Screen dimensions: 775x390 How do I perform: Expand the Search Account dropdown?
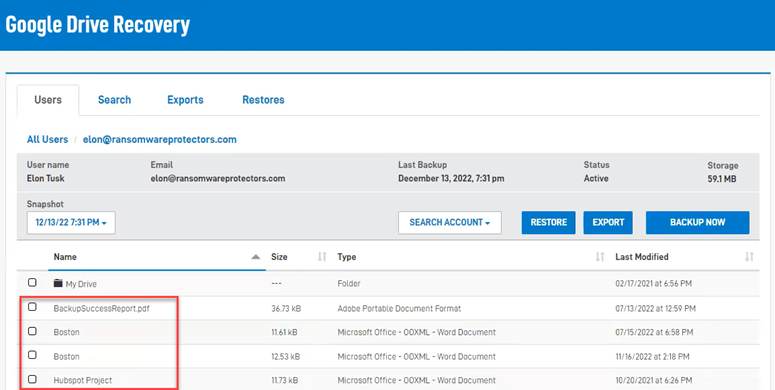(x=450, y=222)
